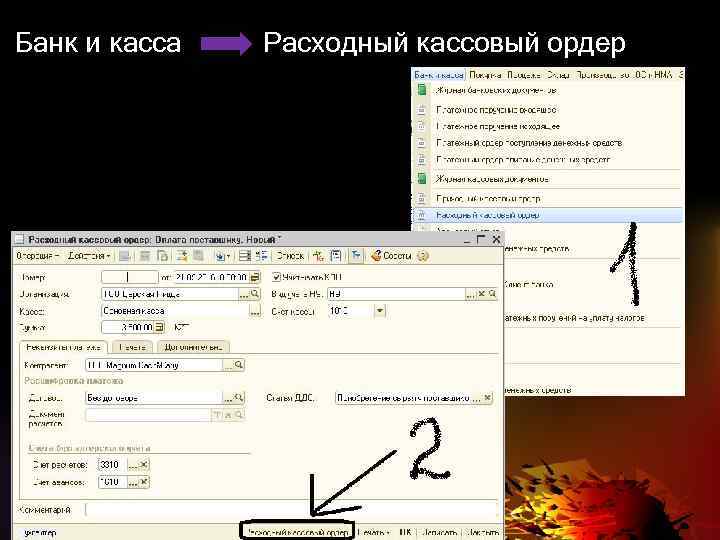Select Журнал кассовых документов menu item

tap(546, 179)
